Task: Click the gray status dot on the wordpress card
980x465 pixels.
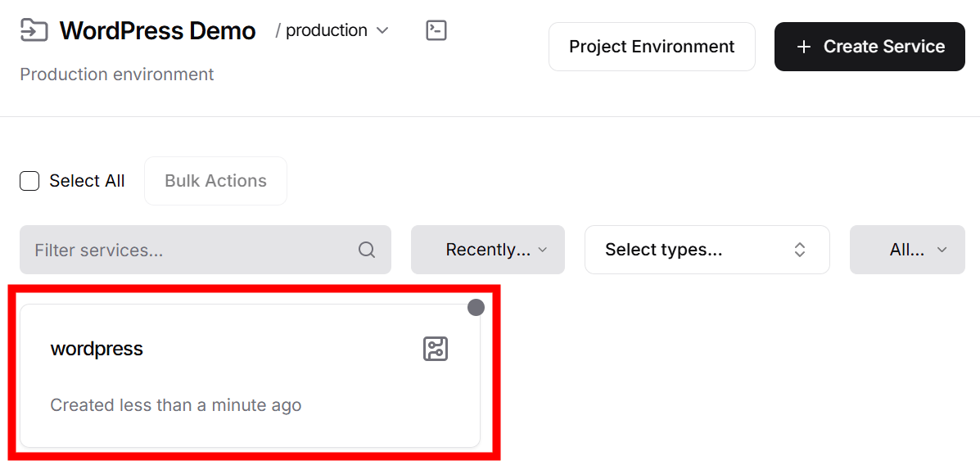Action: click(476, 307)
